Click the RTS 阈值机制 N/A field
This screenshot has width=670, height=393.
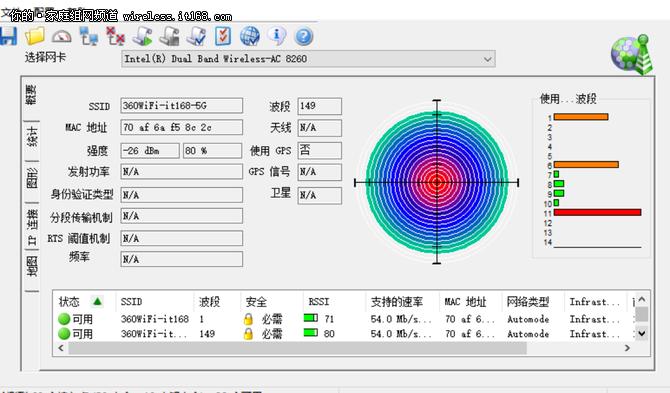(x=182, y=238)
